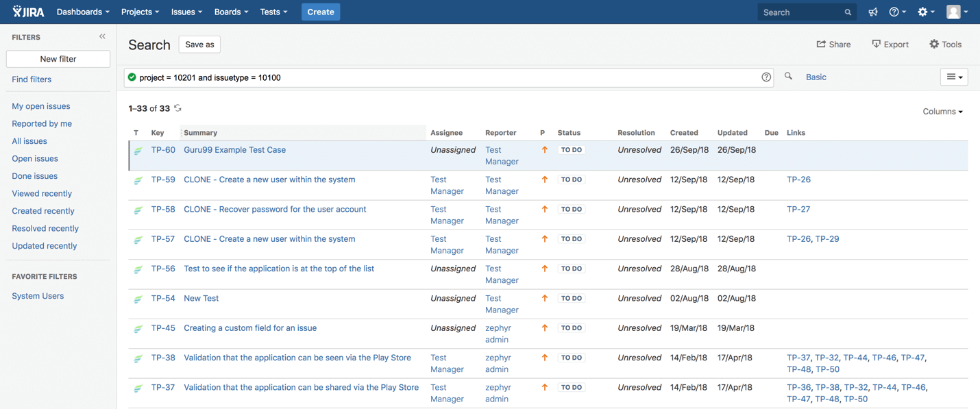Click the Save as button
This screenshot has height=409, width=980.
click(199, 45)
